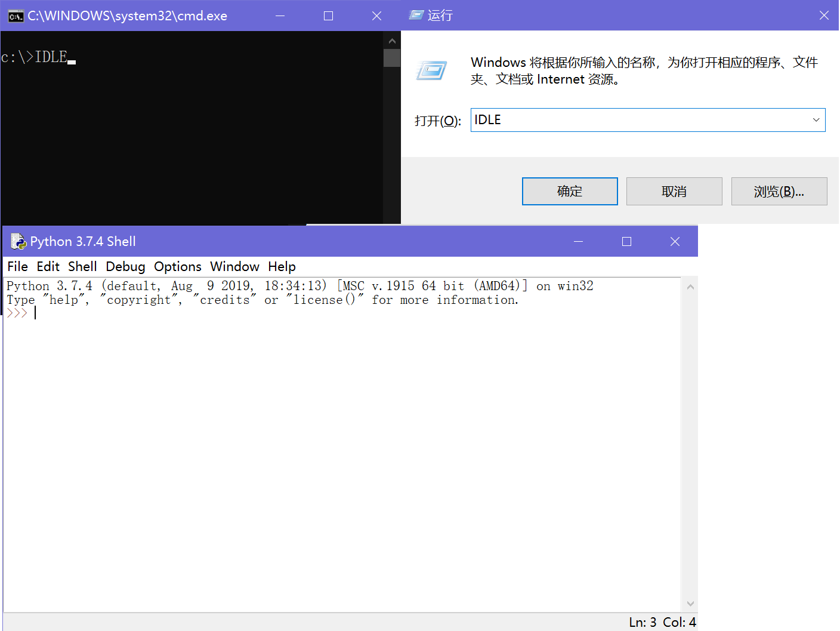Screen dimensions: 840x631
Task: Open the File menu in Python Shell
Action: click(17, 266)
